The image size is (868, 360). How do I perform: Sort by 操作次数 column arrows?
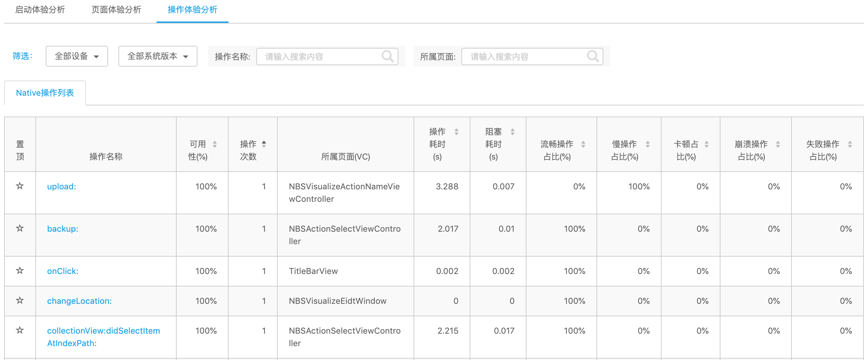264,144
